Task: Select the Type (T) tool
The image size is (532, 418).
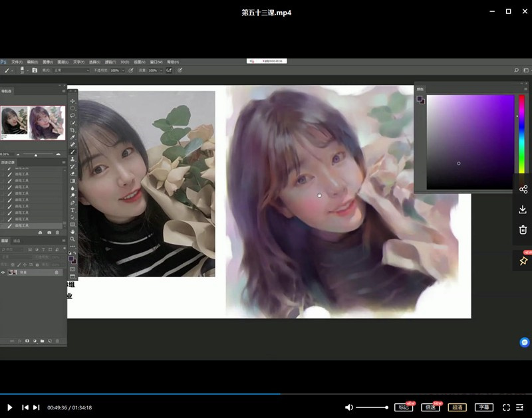Action: (72, 210)
